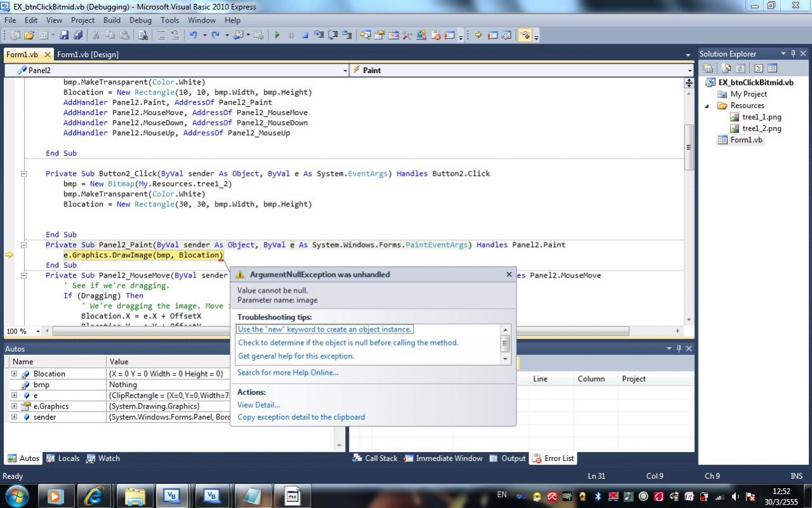Click Copy exception detail to the clipboard
The image size is (812, 508).
(x=301, y=417)
